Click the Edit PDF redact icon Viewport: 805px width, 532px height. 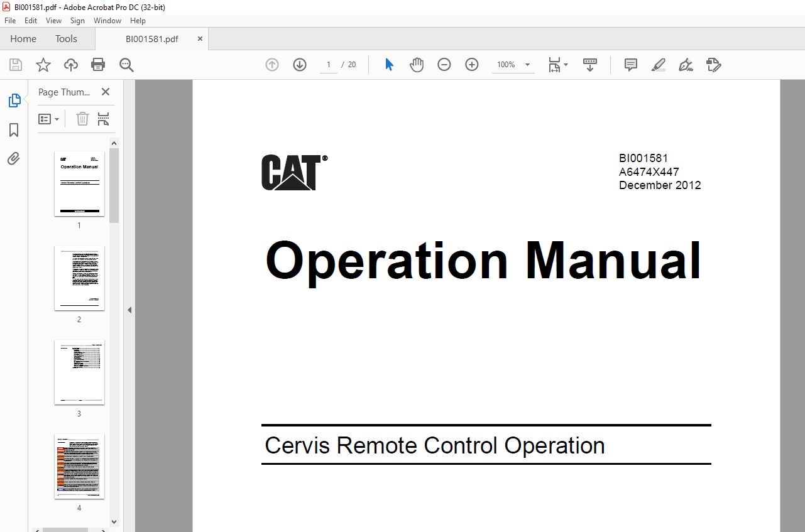tap(713, 65)
